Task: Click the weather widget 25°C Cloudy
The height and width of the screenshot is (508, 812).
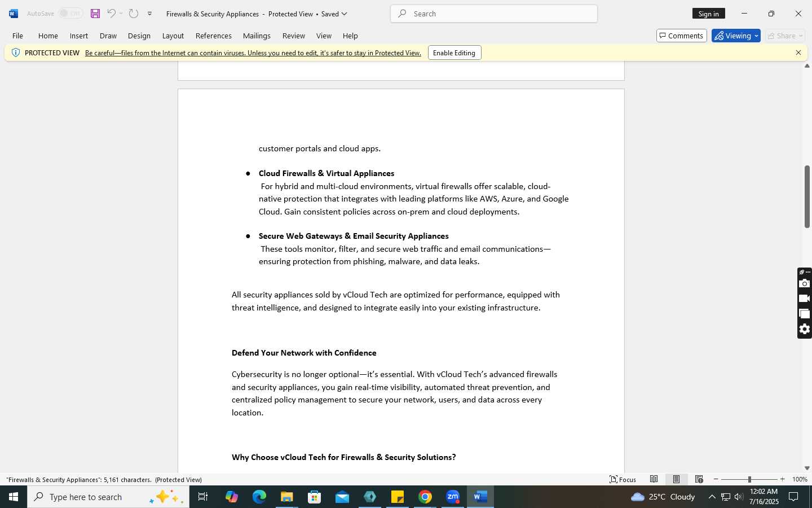Action: (663, 497)
